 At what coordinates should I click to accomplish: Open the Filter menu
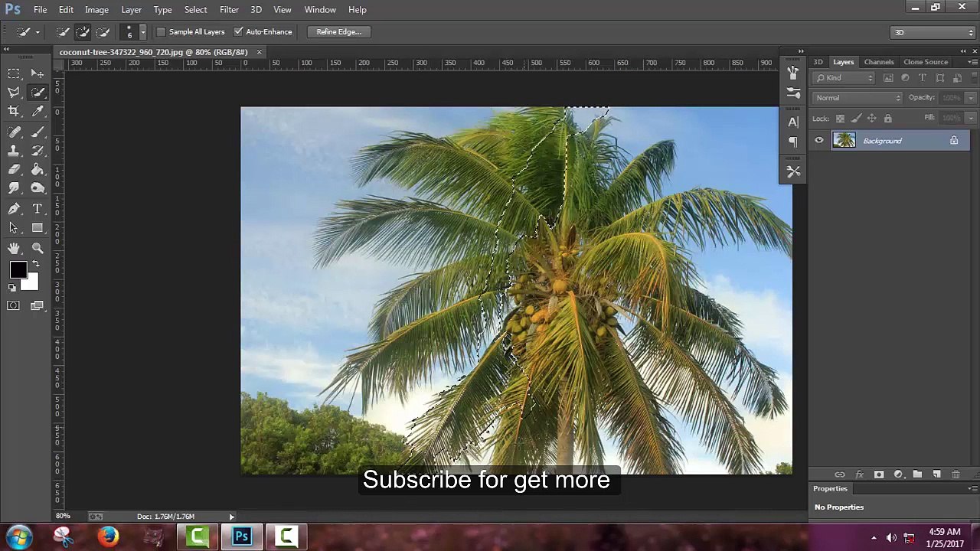click(x=229, y=9)
